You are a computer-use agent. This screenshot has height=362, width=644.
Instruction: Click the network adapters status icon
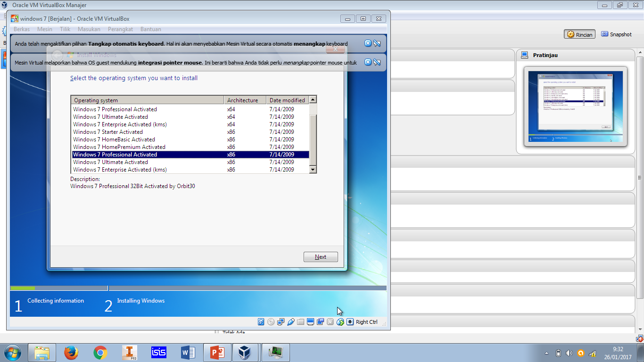(281, 322)
